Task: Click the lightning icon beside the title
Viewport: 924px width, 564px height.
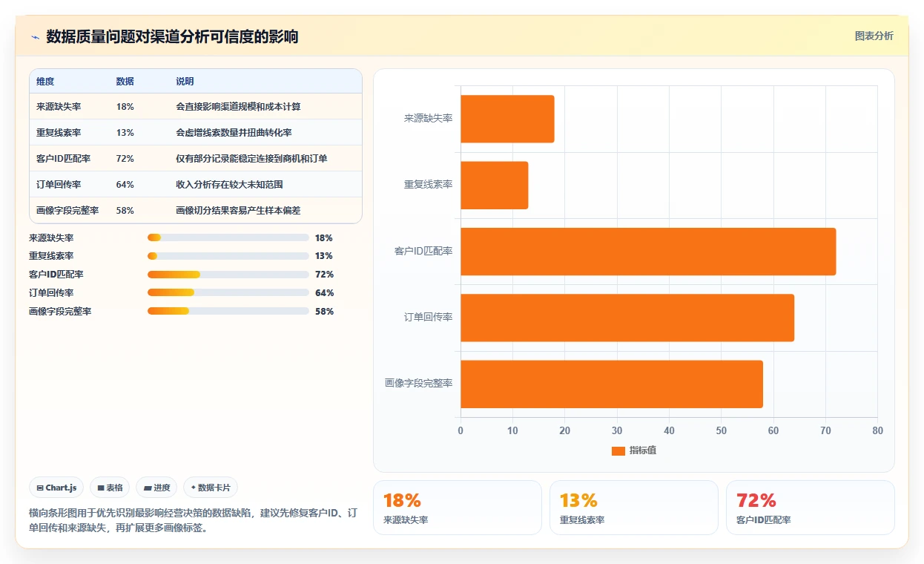Action: pos(35,36)
